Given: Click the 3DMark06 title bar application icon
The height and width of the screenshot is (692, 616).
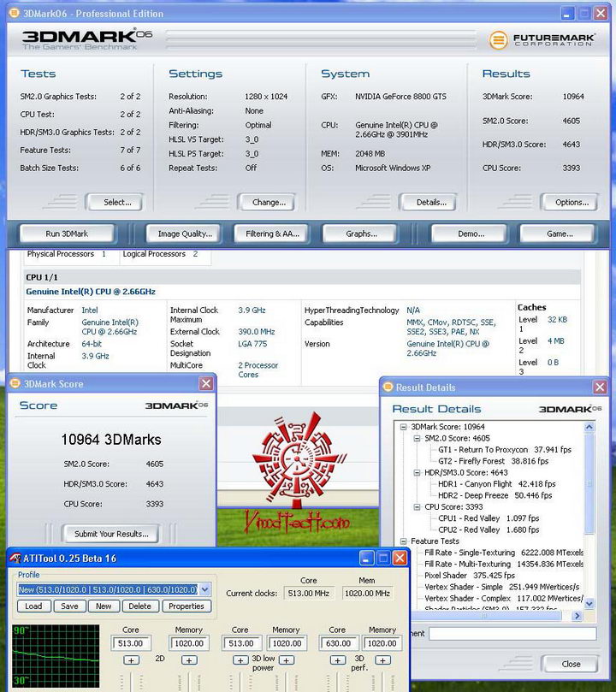Looking at the screenshot, I should 15,13.
